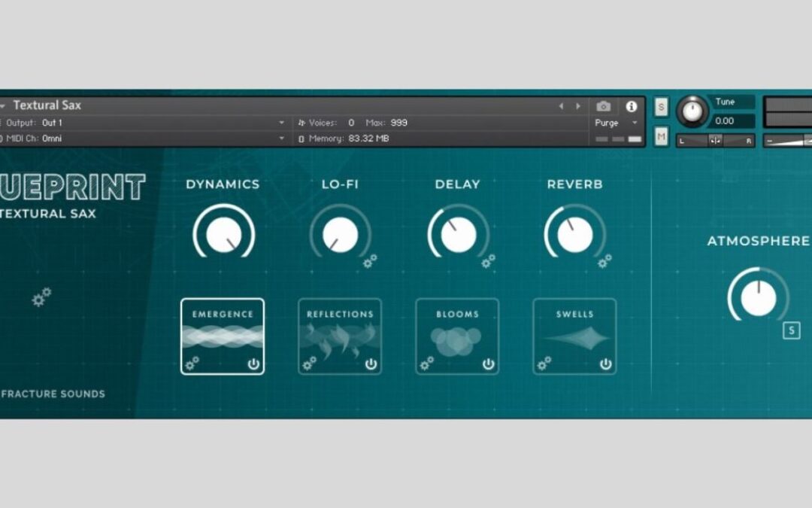The width and height of the screenshot is (812, 508).
Task: Select the Reflections texture thumbnail
Action: point(340,336)
